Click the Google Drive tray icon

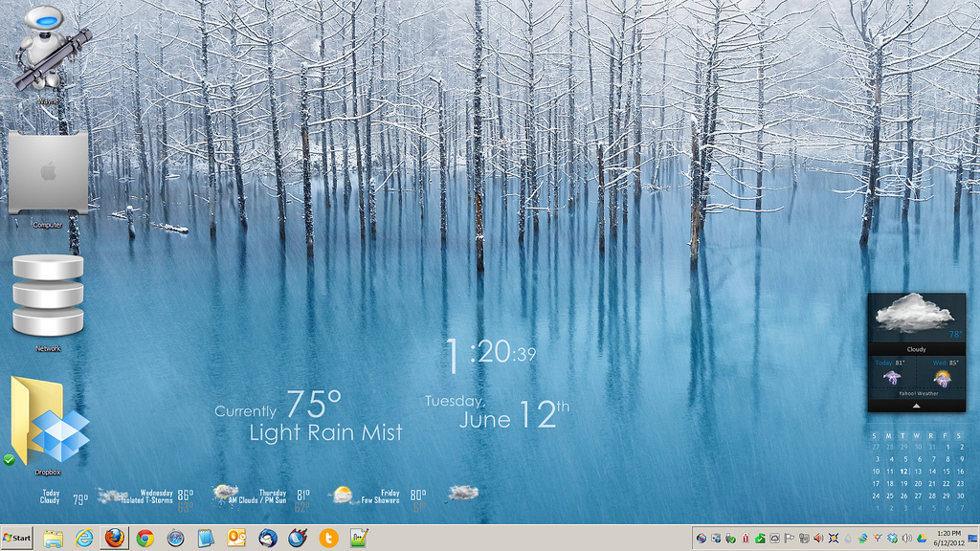(922, 539)
